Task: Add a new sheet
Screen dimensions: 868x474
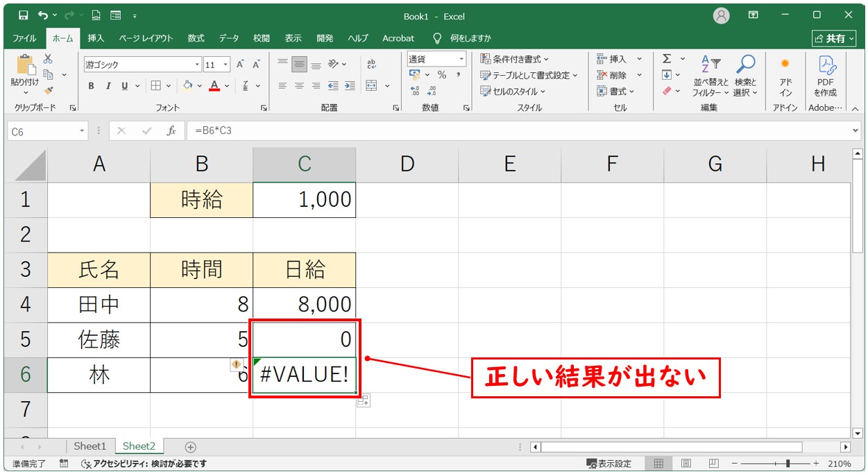Action: [x=191, y=447]
